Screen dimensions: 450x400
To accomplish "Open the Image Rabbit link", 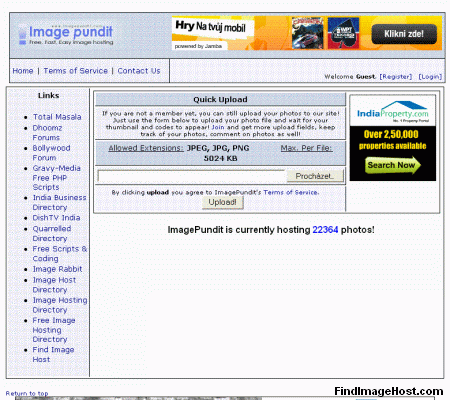I will [57, 269].
